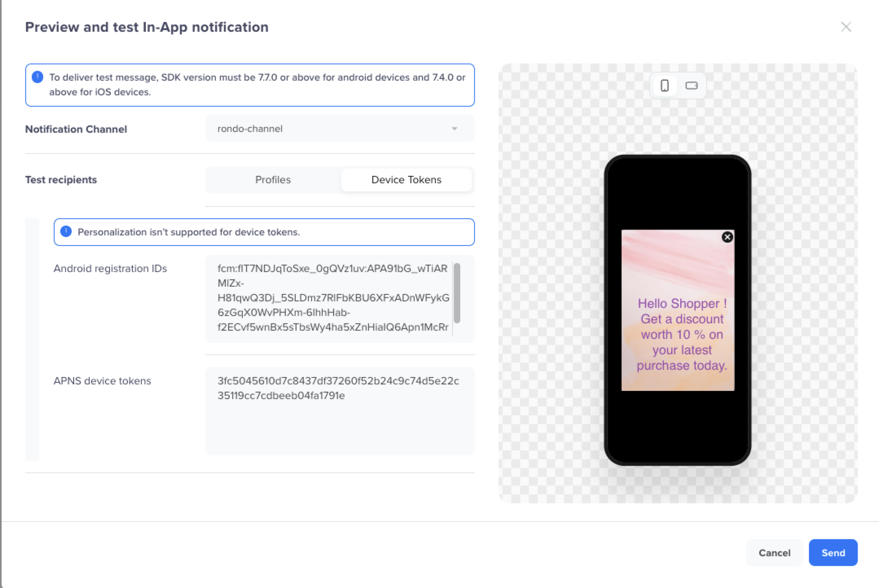
Task: Click the rondo-channel dropdown arrow
Action: 455,129
